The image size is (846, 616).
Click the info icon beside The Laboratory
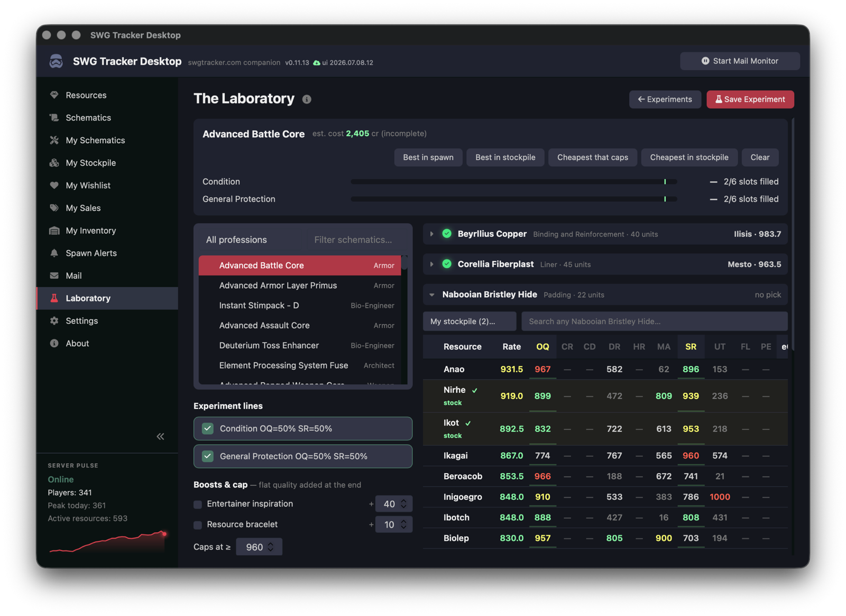click(x=307, y=99)
